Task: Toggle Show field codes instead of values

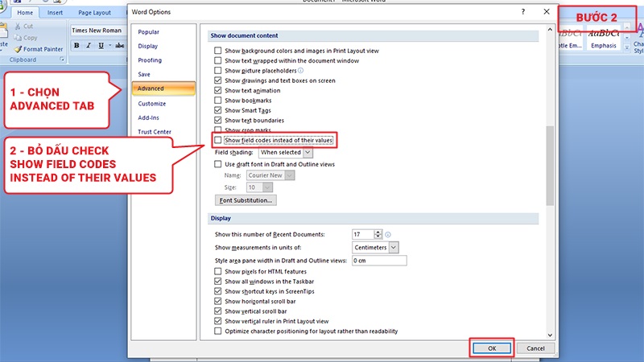Action: pyautogui.click(x=217, y=140)
